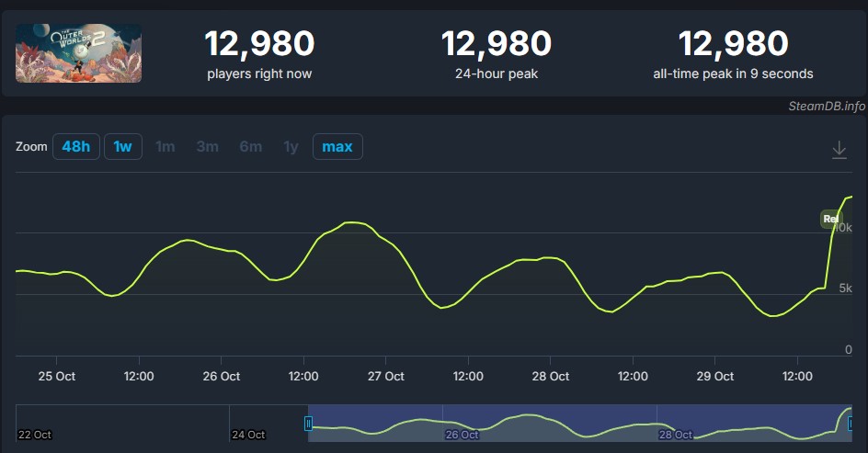Image resolution: width=868 pixels, height=453 pixels.
Task: Click 'all-time peak in 9 seconds' label
Action: [733, 74]
